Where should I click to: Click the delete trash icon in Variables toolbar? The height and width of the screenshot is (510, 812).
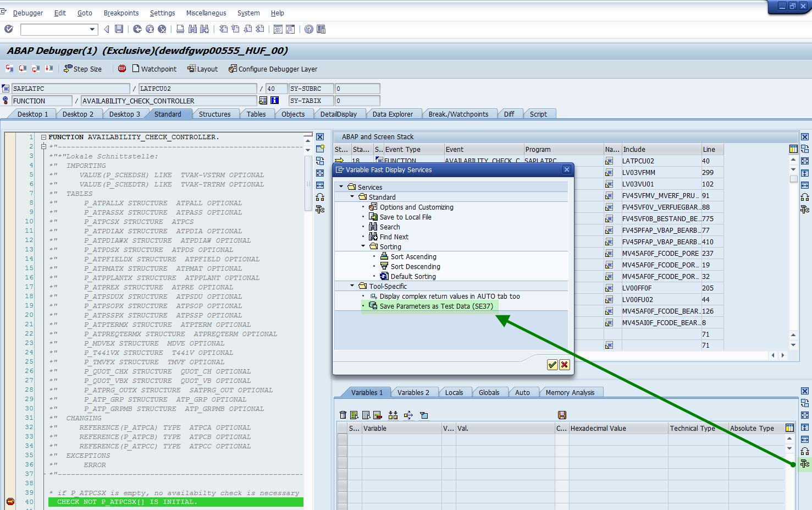(343, 415)
